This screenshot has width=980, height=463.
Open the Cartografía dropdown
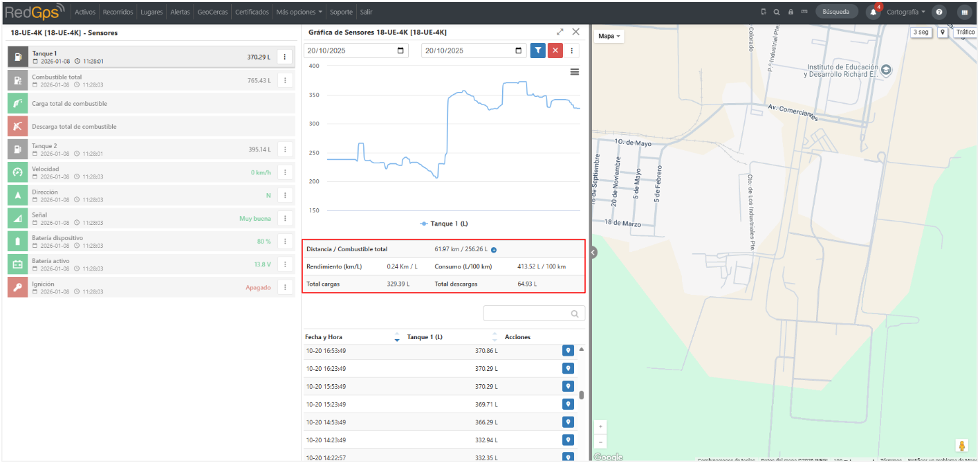(905, 12)
